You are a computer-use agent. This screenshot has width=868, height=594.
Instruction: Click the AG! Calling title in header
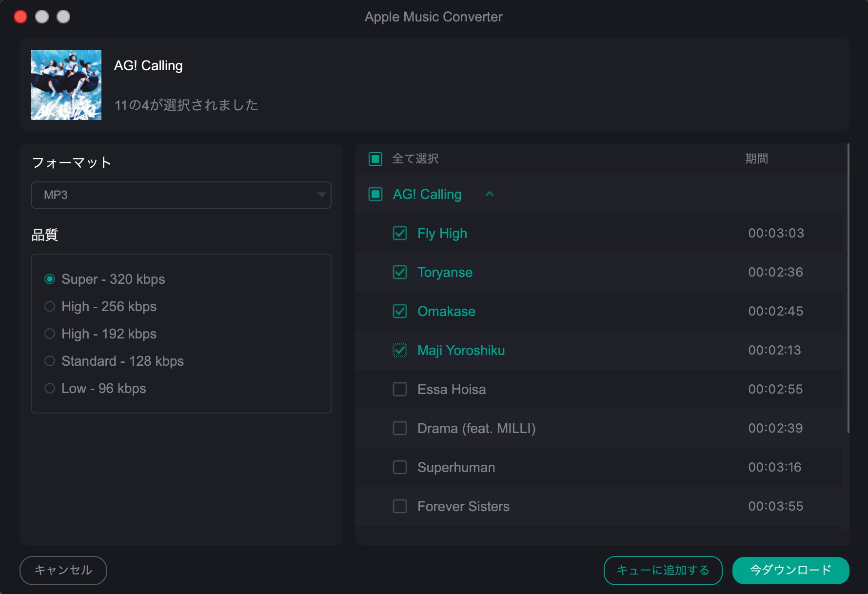point(148,66)
